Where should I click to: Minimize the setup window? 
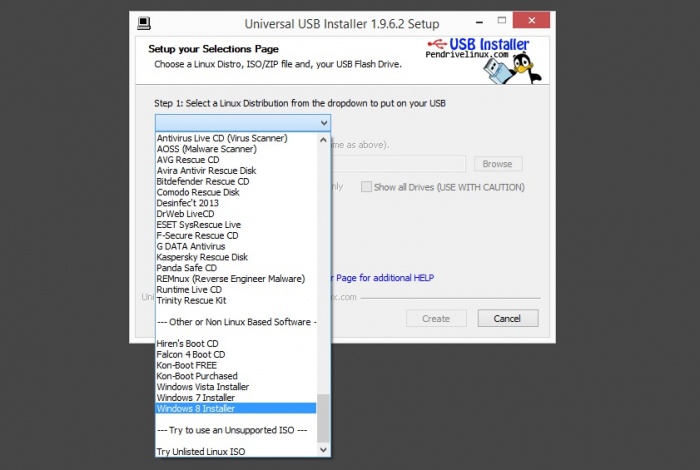click(x=479, y=21)
